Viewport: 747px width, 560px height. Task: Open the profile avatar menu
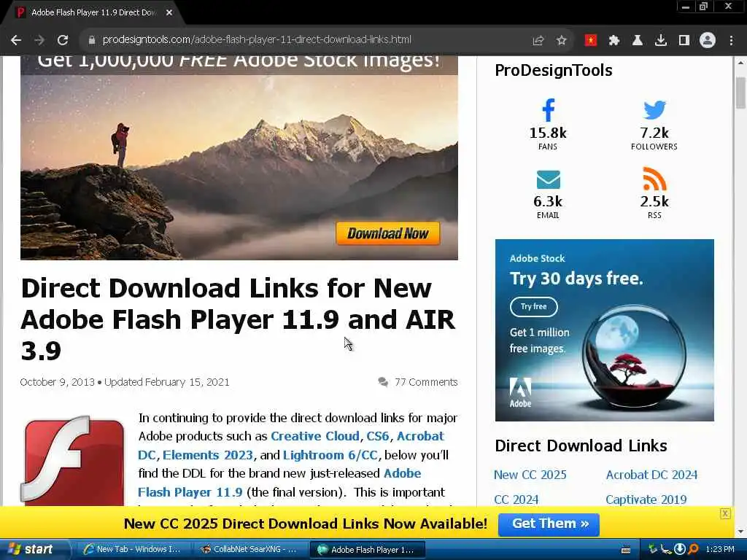coord(708,41)
